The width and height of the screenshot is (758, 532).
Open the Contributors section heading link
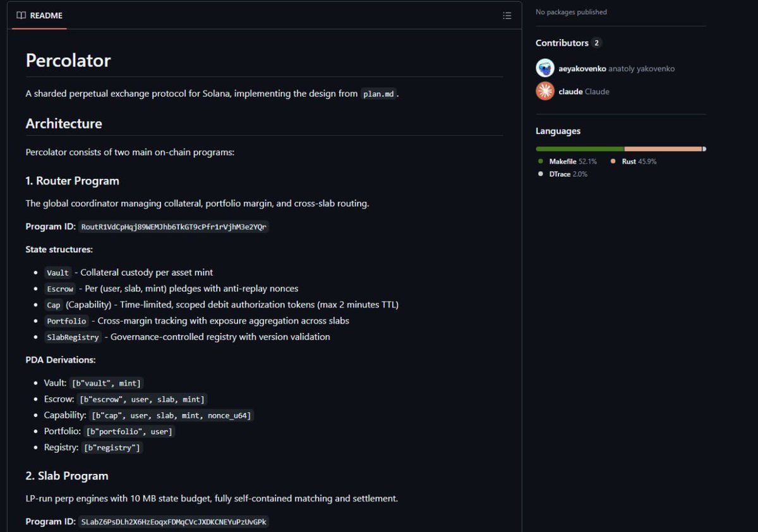coord(562,43)
